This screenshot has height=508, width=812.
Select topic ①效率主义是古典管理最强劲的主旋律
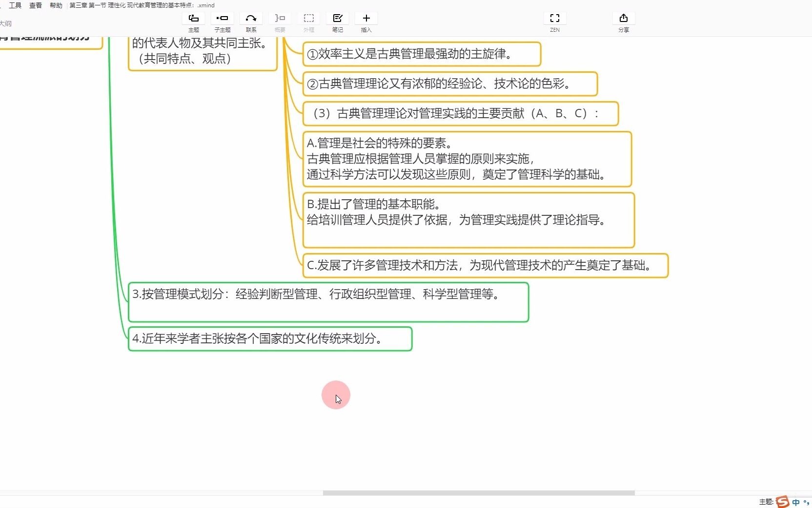tap(422, 54)
